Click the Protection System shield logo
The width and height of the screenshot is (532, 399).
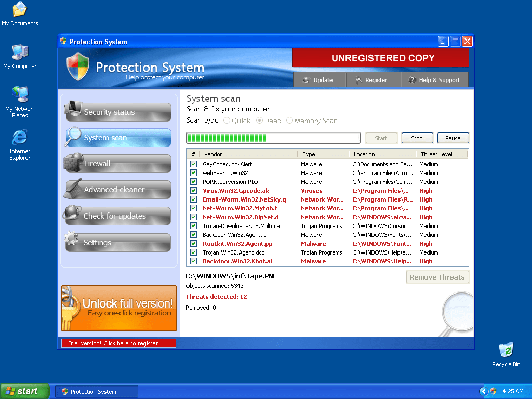tap(78, 66)
